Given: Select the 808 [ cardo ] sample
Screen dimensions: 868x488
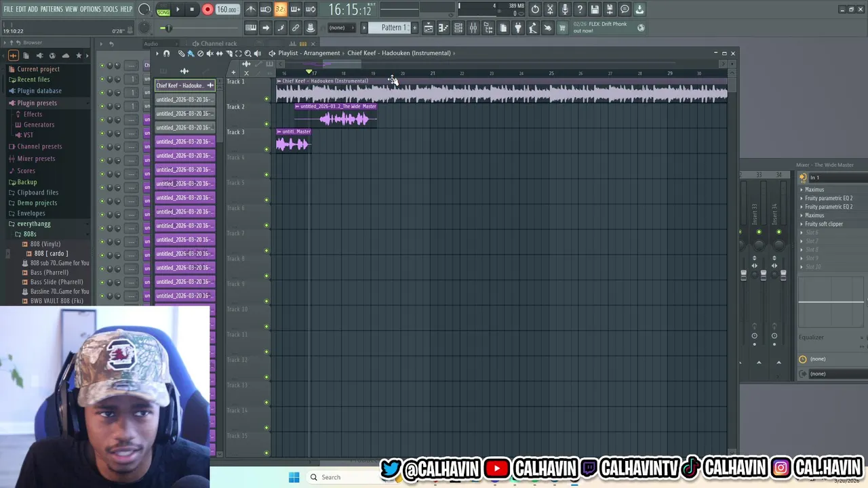Looking at the screenshot, I should pyautogui.click(x=51, y=253).
